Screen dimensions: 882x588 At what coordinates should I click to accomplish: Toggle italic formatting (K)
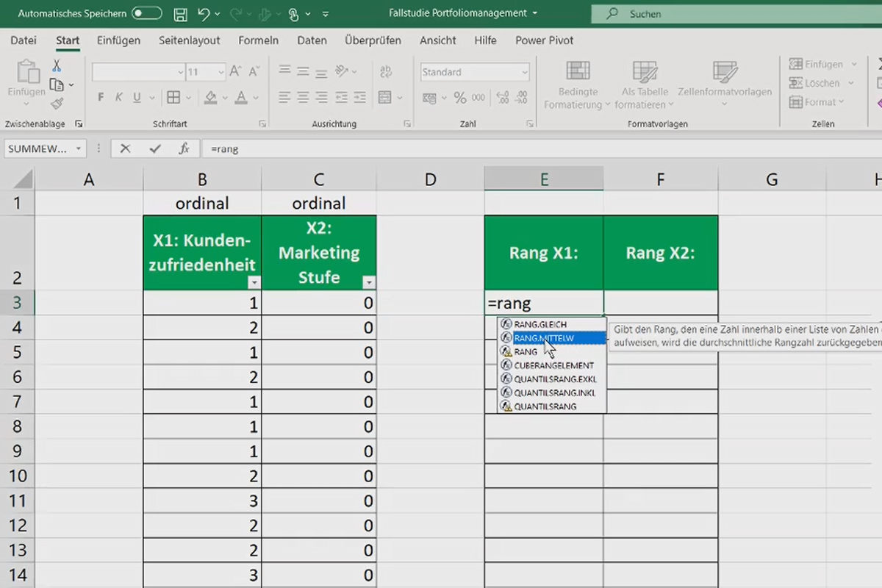coord(119,97)
